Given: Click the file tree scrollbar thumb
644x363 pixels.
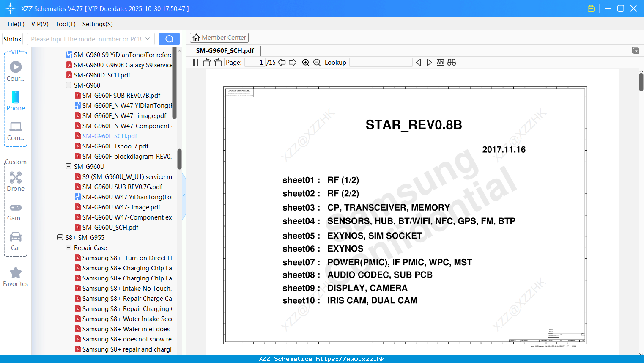Looking at the screenshot, I should (x=179, y=159).
